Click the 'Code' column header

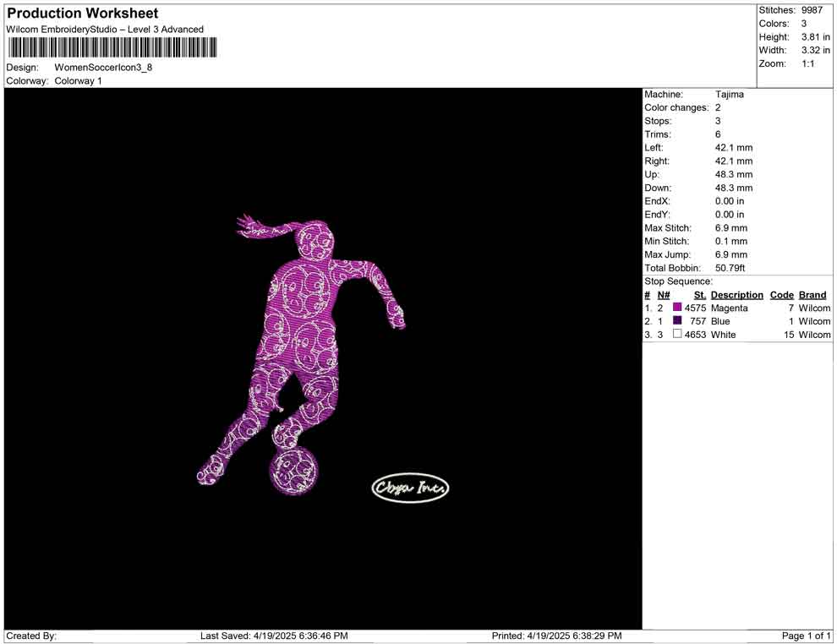[782, 294]
